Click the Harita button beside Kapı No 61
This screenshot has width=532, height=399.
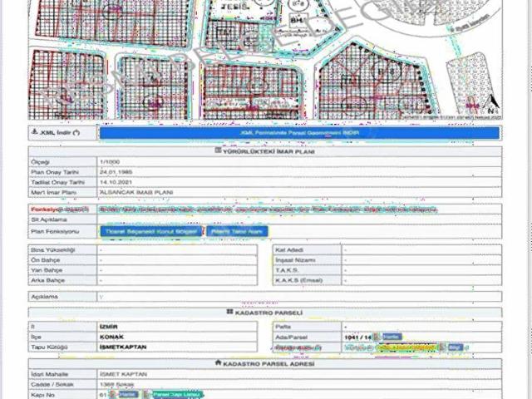pyautogui.click(x=128, y=395)
